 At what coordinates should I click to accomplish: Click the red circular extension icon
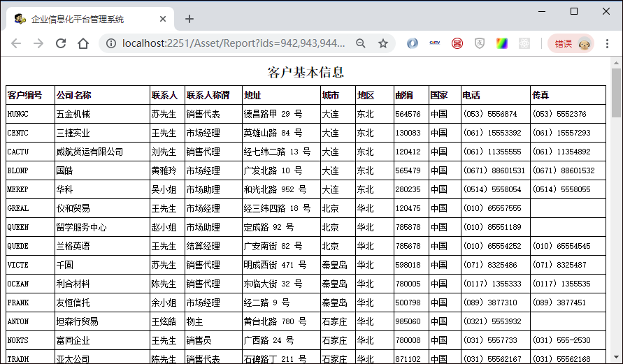click(x=457, y=43)
